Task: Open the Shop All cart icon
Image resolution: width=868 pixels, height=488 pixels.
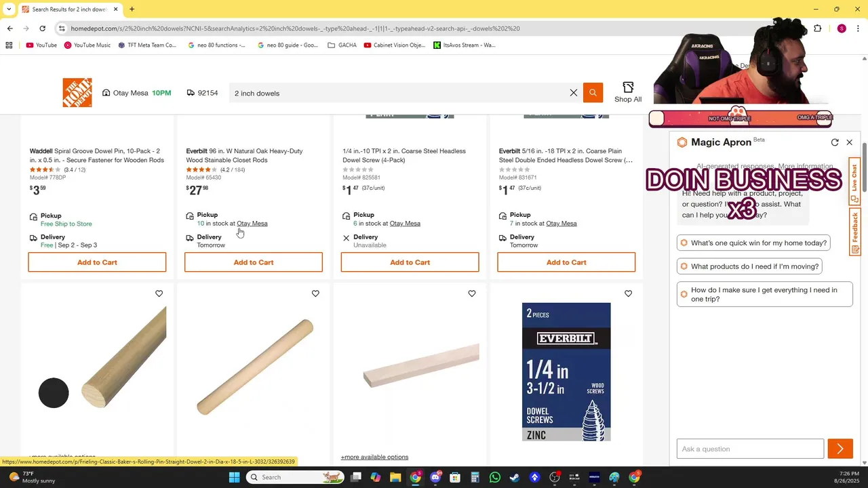Action: pos(628,92)
